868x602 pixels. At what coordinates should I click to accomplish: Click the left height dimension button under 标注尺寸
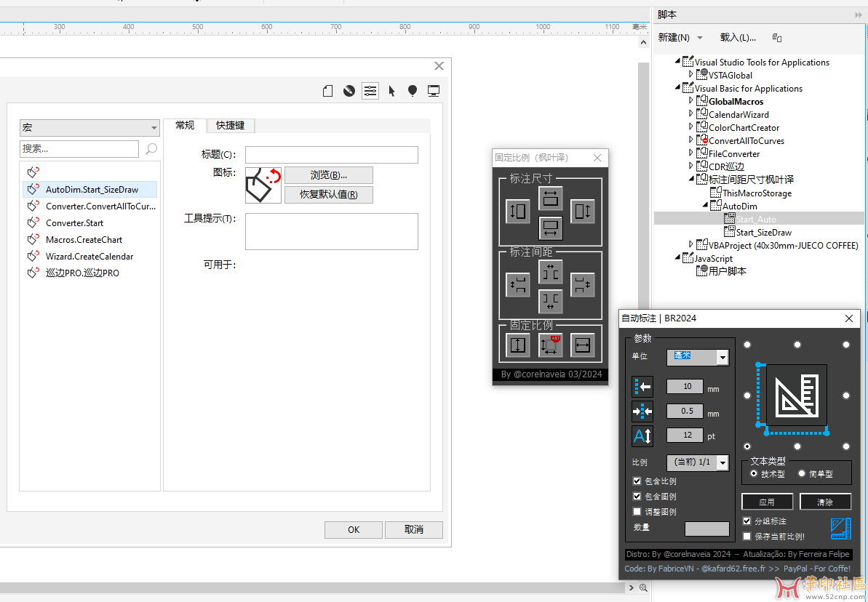click(518, 212)
